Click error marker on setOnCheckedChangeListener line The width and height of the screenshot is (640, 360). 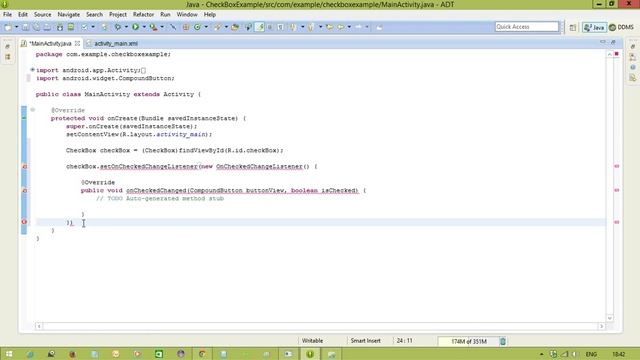(24, 167)
